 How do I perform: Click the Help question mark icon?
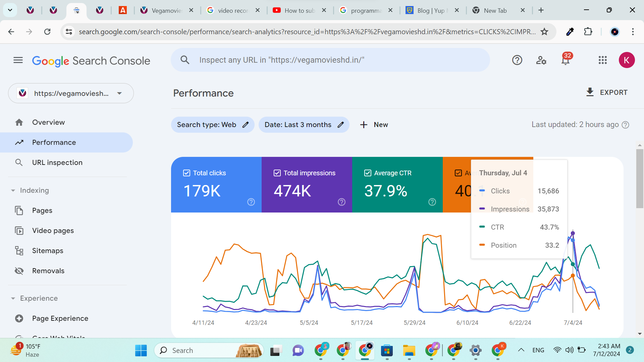[517, 60]
